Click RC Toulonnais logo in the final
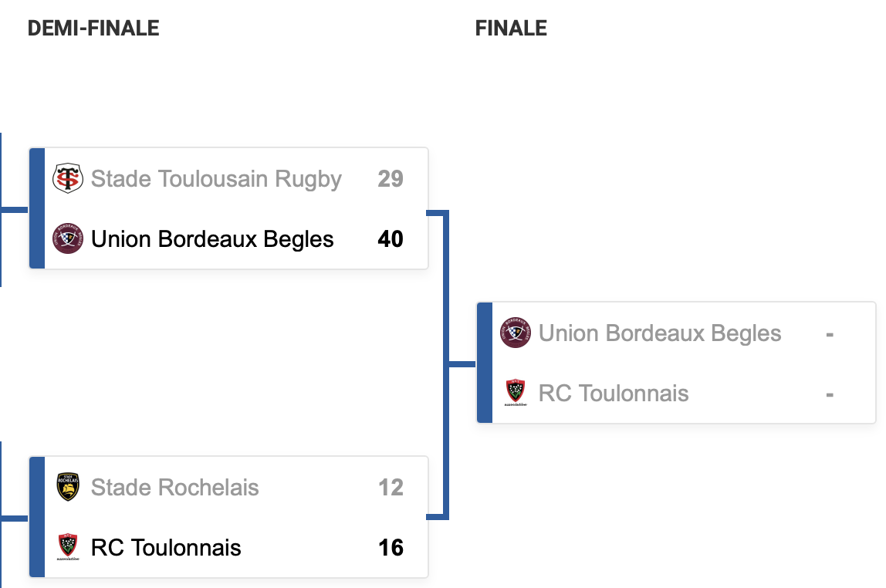This screenshot has height=588, width=886. 515,393
